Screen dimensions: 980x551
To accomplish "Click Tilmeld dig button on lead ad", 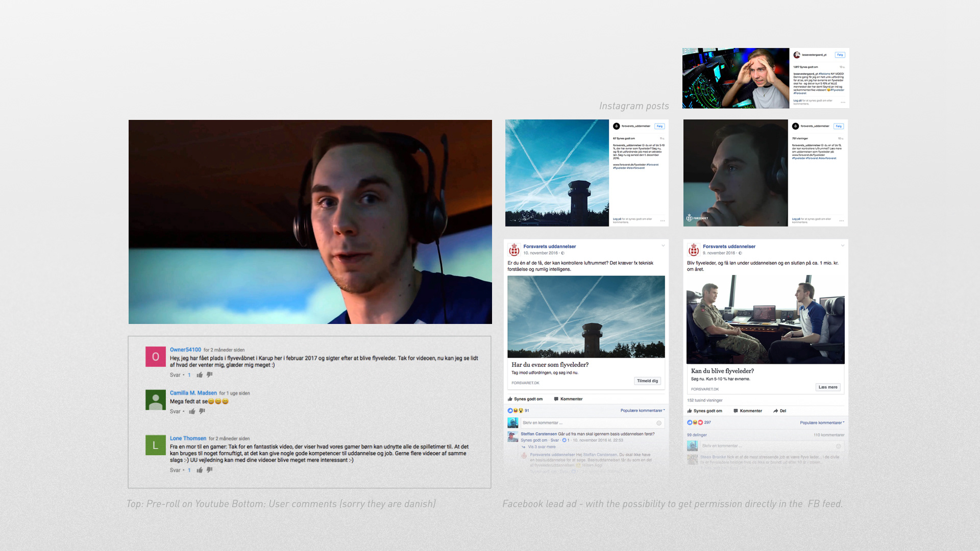I will click(x=647, y=381).
